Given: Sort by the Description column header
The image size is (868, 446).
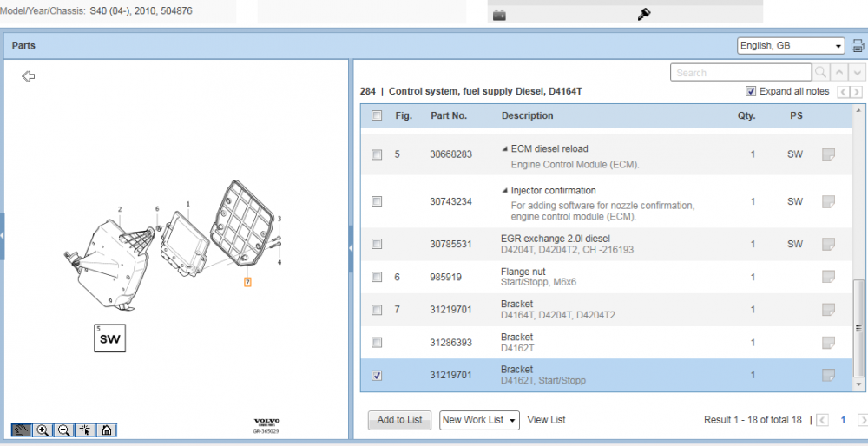Looking at the screenshot, I should pos(527,115).
